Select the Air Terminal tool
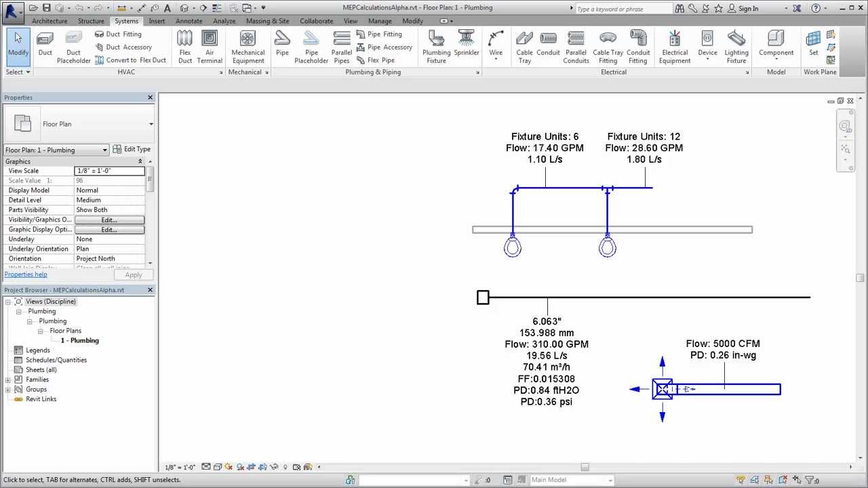Viewport: 868px width, 488px height. point(210,45)
